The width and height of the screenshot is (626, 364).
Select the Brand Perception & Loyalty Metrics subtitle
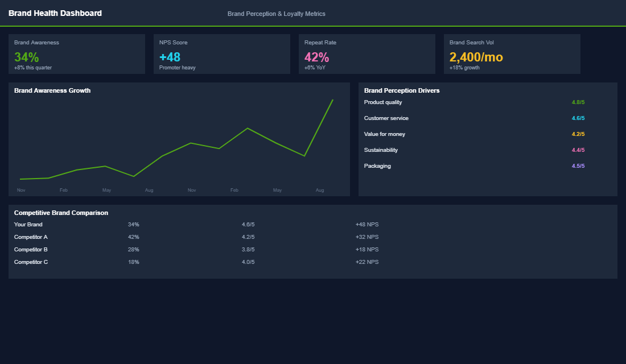coord(276,14)
